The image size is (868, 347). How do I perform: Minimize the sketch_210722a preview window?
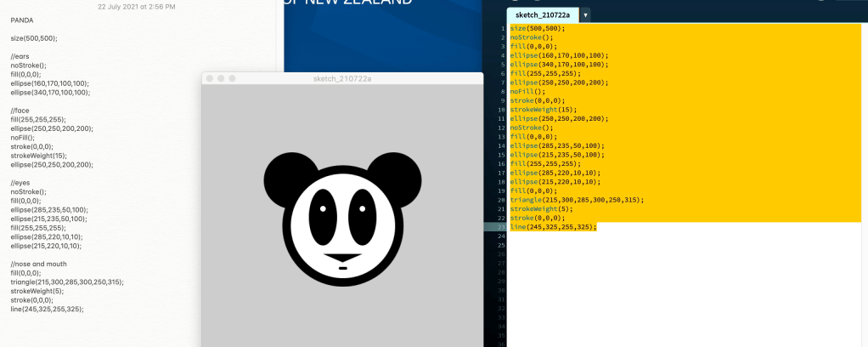221,78
